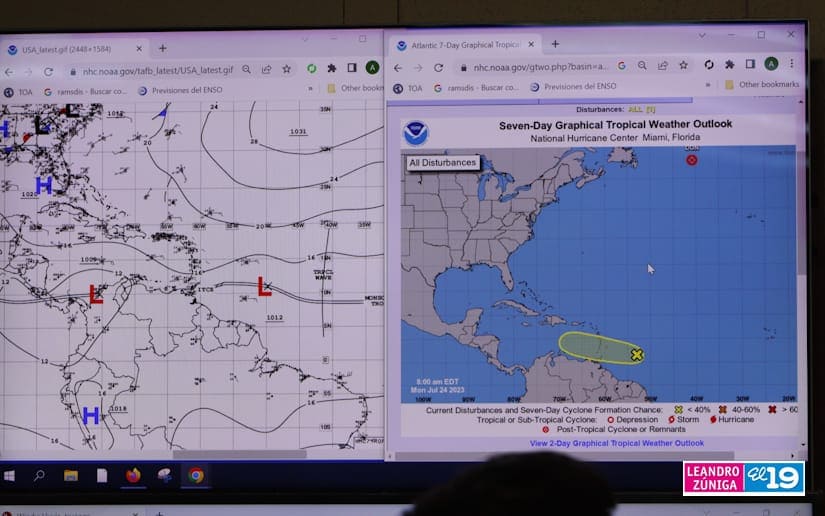Open Windows Start menu

click(x=8, y=476)
